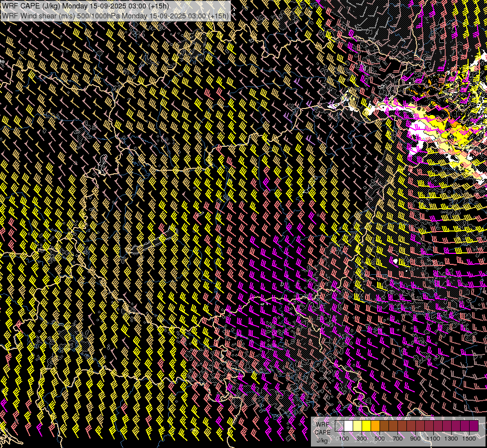The width and height of the screenshot is (487, 448).
Task: Select the orange legend swatch
Action: [x=376, y=426]
